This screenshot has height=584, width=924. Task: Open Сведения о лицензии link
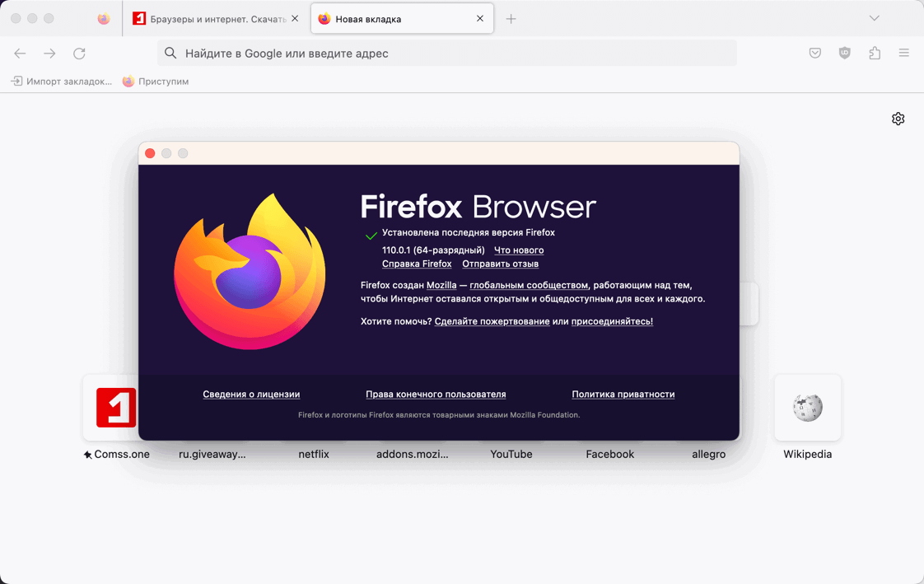pyautogui.click(x=251, y=395)
